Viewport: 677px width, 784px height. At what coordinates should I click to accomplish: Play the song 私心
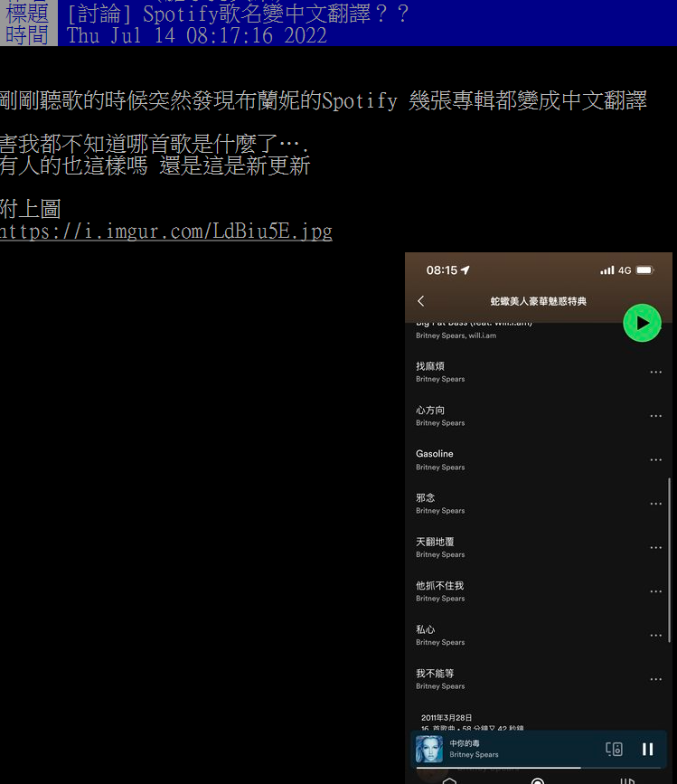tap(425, 629)
